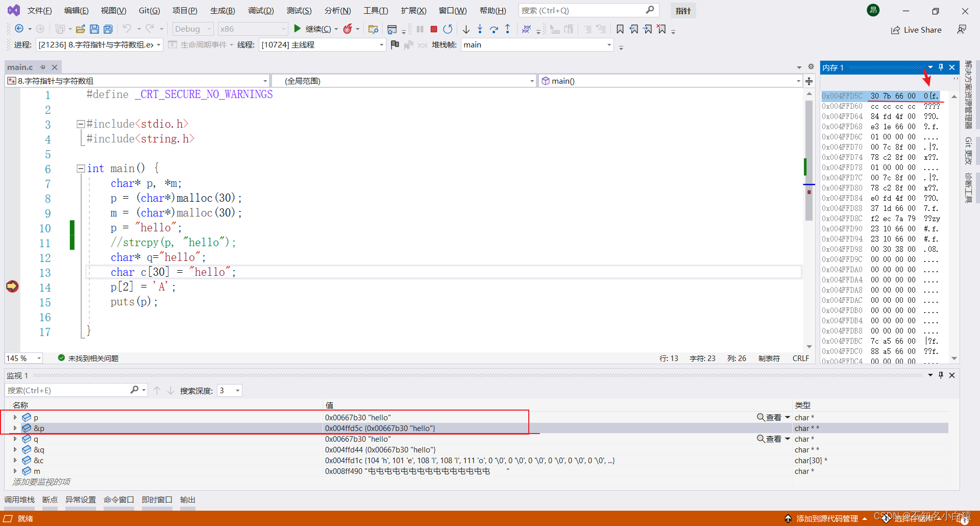Screen dimensions: 980x526
Task: Step Out with the up arrow icon
Action: tap(507, 29)
